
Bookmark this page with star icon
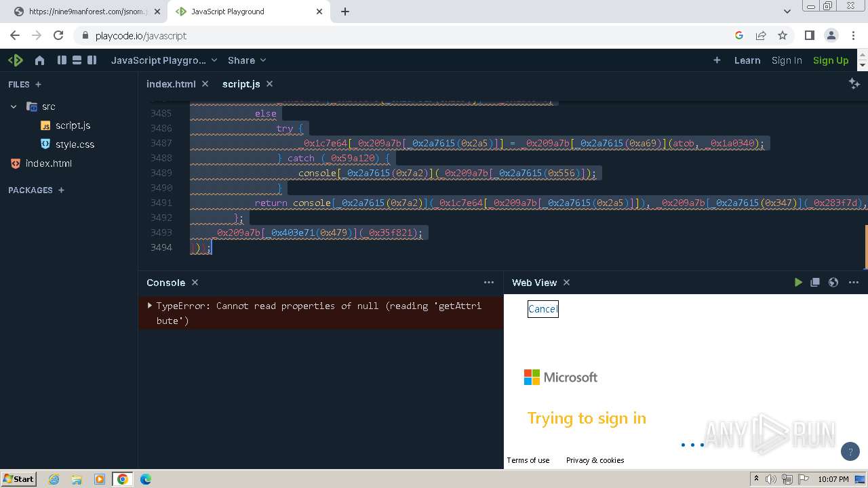click(x=783, y=35)
